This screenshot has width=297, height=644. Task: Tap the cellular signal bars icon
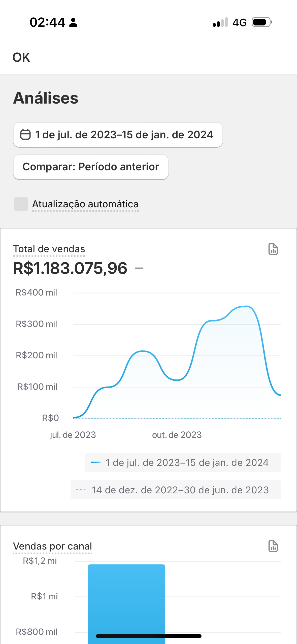point(220,22)
